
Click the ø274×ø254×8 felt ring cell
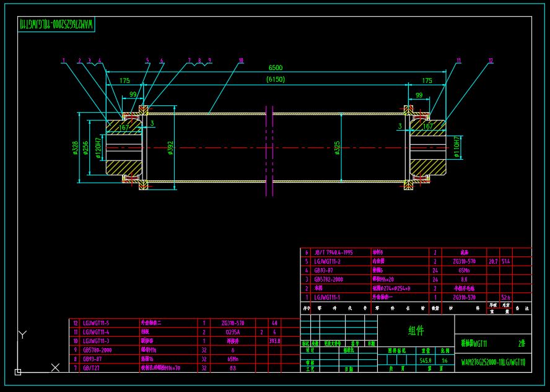point(391,288)
